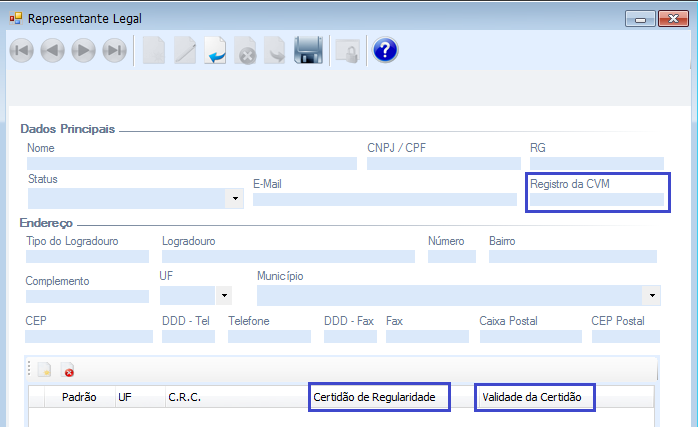Click the padlock icon in toolbar
The image size is (698, 427).
coord(347,51)
